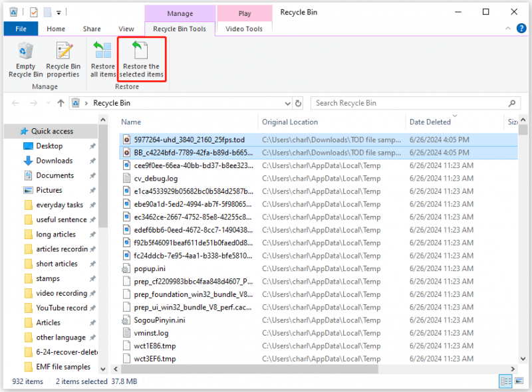The width and height of the screenshot is (532, 392).
Task: Open YouTube record folder in sidebar
Action: click(61, 308)
